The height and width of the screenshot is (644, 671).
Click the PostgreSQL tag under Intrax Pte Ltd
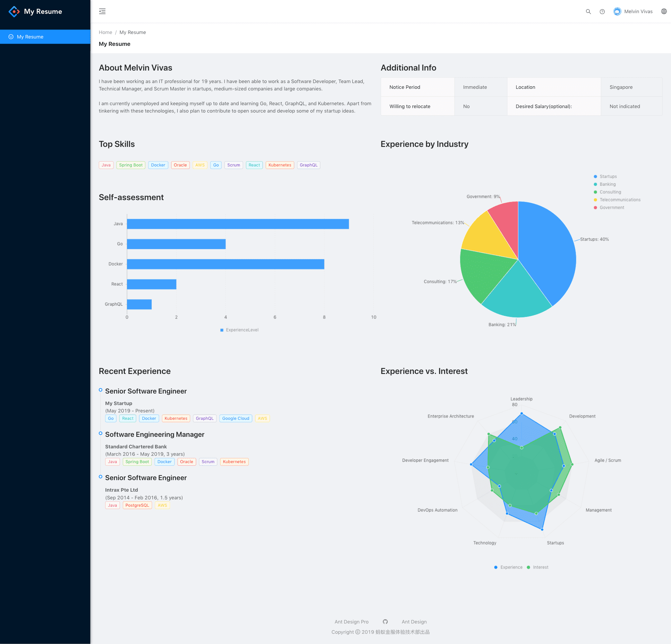[x=137, y=505]
